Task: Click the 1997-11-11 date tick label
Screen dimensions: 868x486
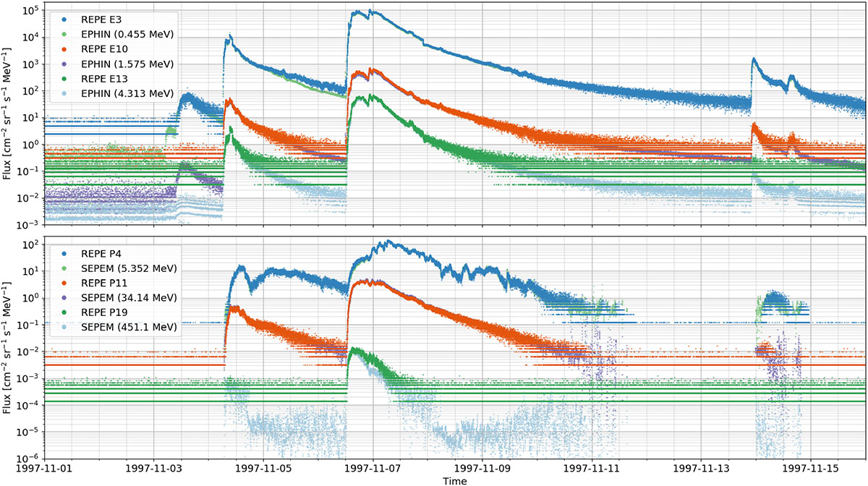Action: pyautogui.click(x=592, y=469)
